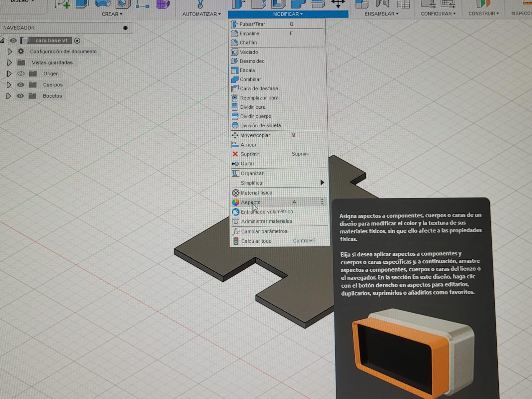Viewport: 532px width, 399px height.
Task: Click the NAVEGADOR panel title
Action: [x=19, y=28]
